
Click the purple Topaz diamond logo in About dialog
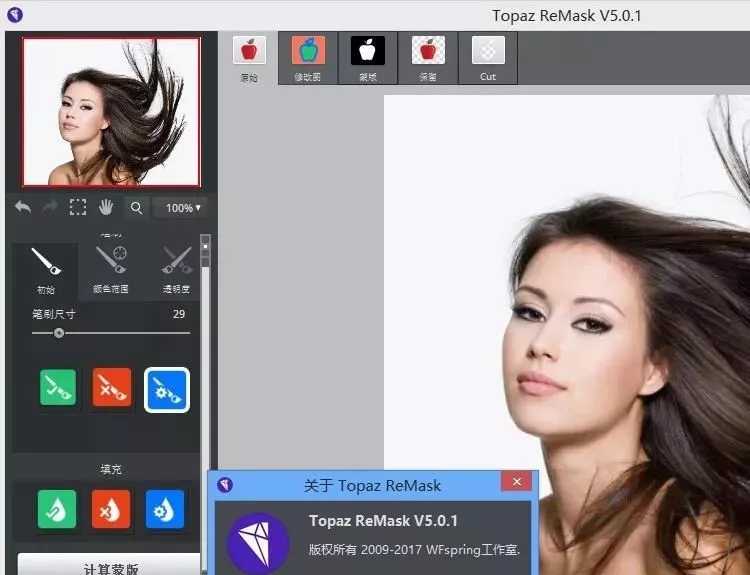[x=258, y=543]
